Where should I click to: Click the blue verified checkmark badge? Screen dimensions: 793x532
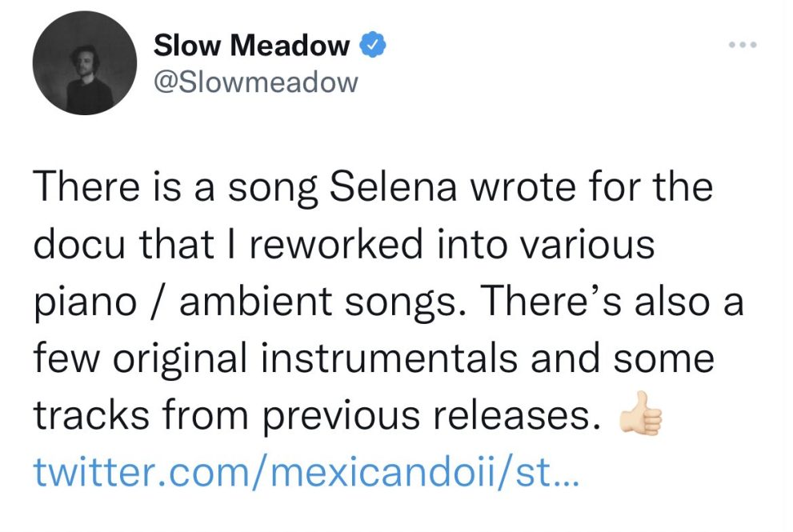click(x=375, y=45)
